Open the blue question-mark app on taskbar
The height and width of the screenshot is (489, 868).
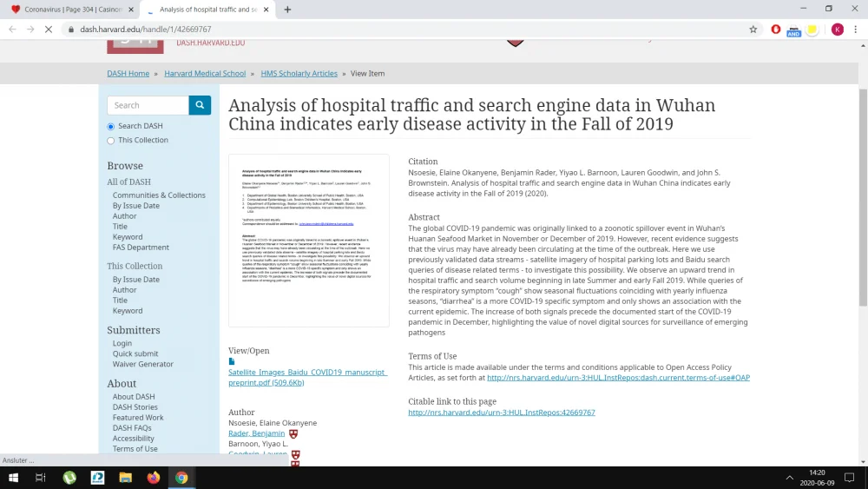[97, 478]
